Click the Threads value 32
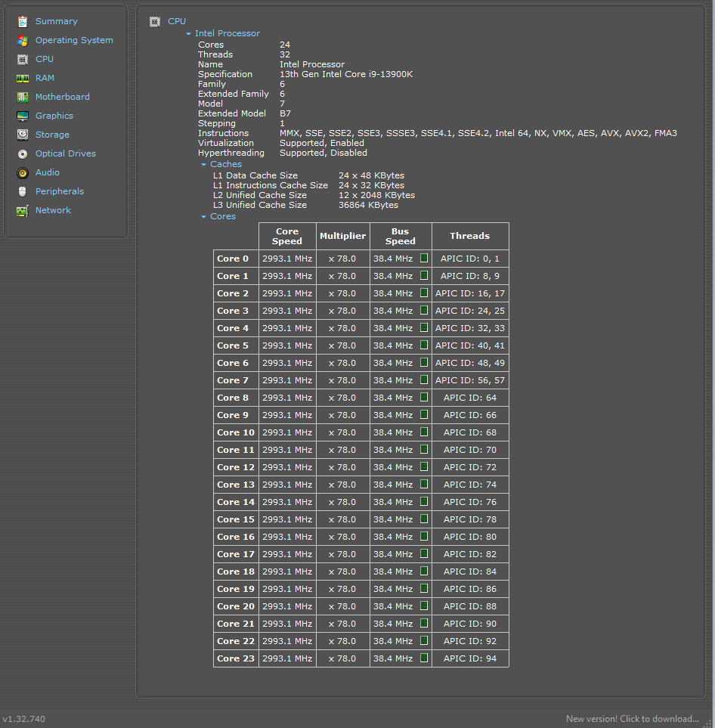This screenshot has height=728, width=715. point(285,54)
